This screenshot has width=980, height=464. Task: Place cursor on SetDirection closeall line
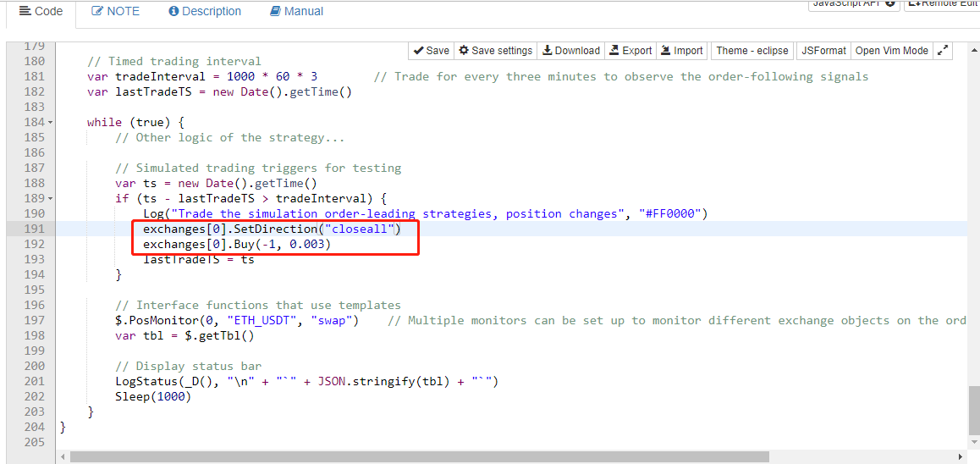271,229
